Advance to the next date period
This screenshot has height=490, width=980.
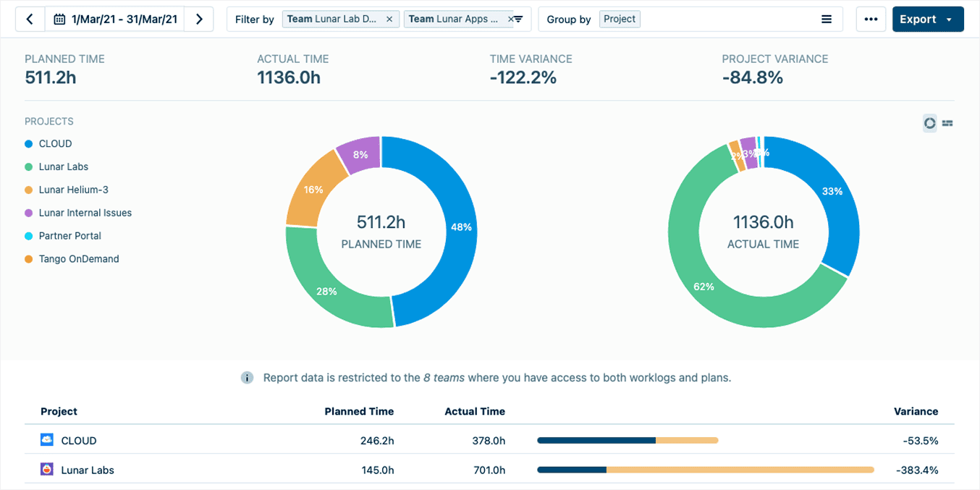tap(199, 20)
